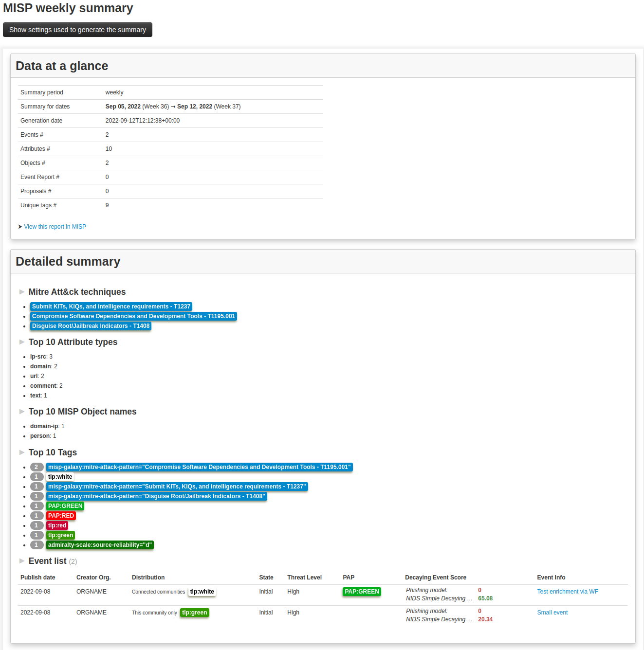Click PAP:GREEN tag in event list PAP column

pyautogui.click(x=362, y=592)
